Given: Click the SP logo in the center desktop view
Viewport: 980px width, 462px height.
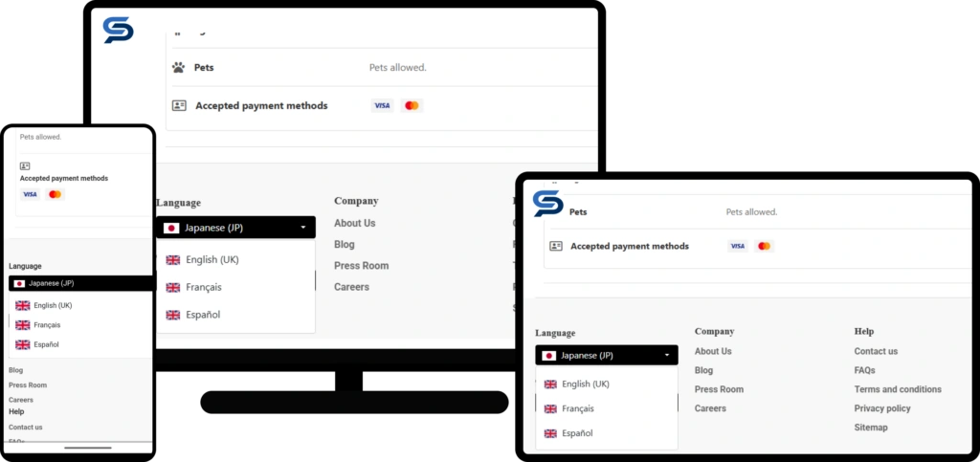Looking at the screenshot, I should pos(119,30).
